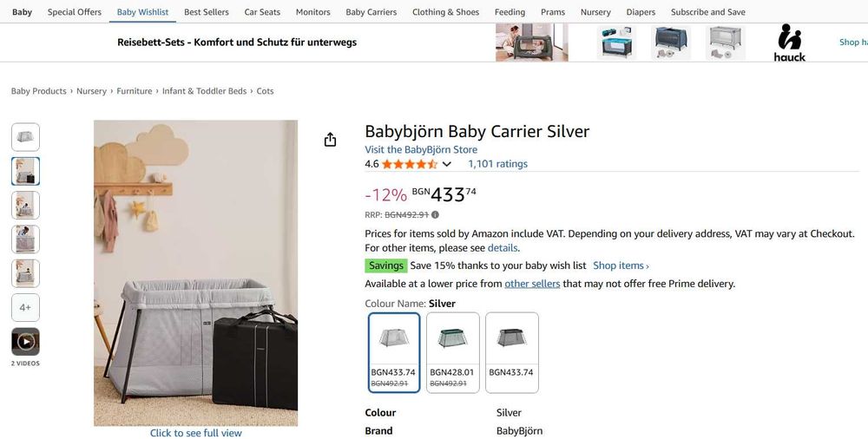Open the Baby Wishlist tab

pyautogui.click(x=142, y=12)
